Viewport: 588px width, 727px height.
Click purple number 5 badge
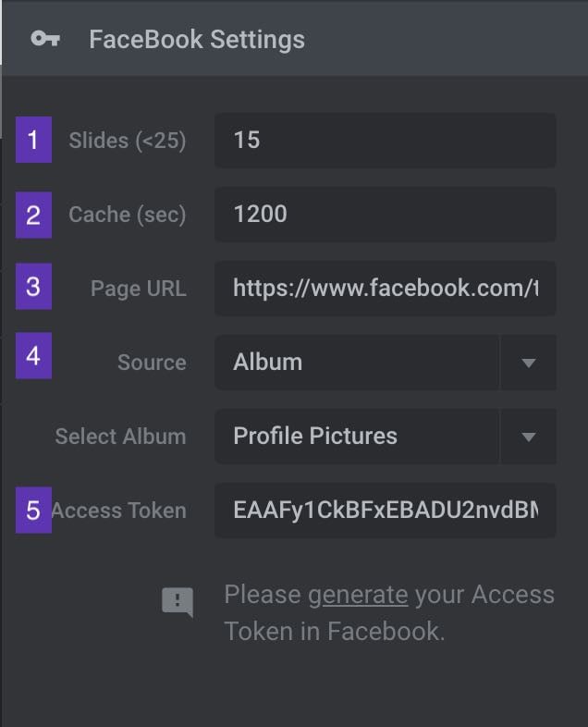[34, 510]
